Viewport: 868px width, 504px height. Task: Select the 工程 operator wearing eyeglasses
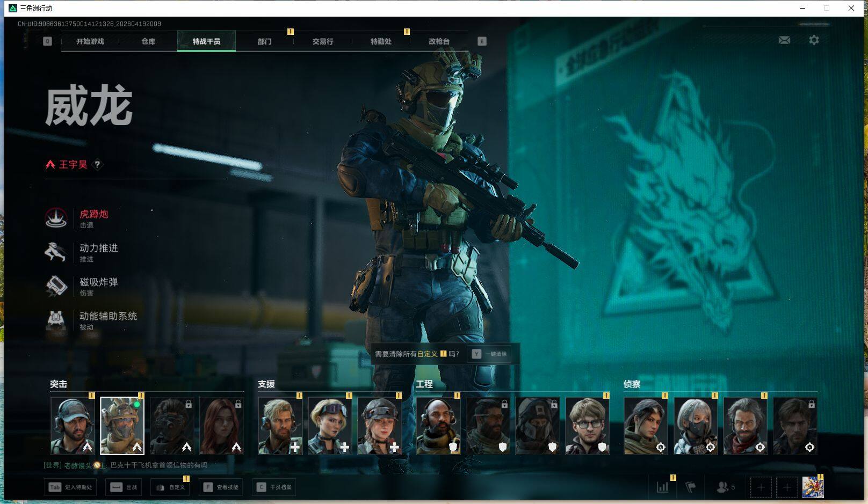[588, 426]
